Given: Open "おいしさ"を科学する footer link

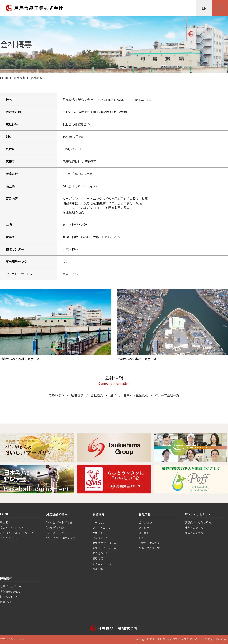Looking at the screenshot, I should [x=59, y=522].
